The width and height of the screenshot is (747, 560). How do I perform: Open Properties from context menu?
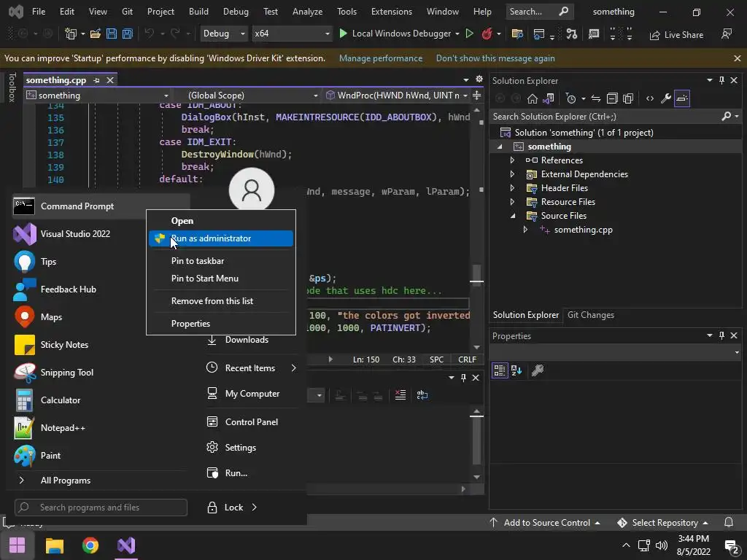[x=220, y=324]
